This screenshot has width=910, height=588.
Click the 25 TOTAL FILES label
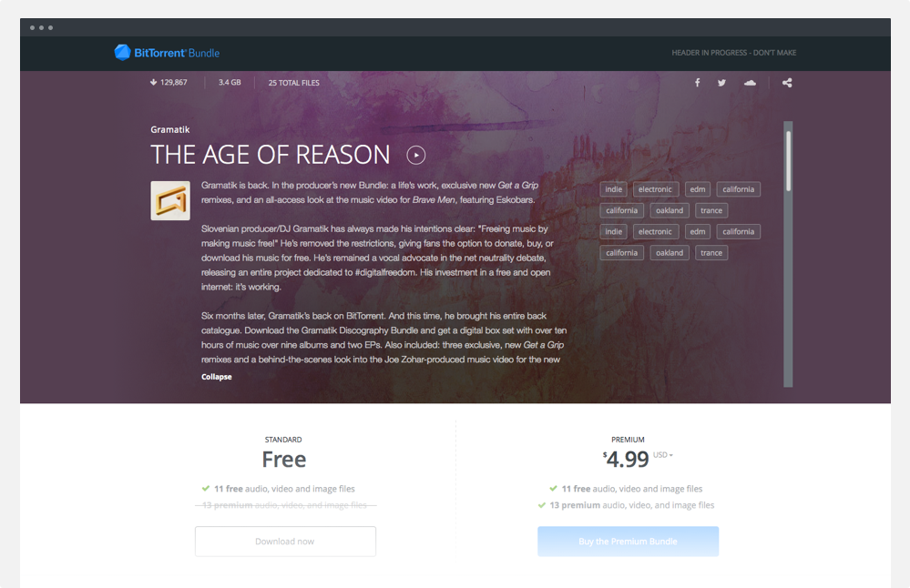[x=293, y=83]
